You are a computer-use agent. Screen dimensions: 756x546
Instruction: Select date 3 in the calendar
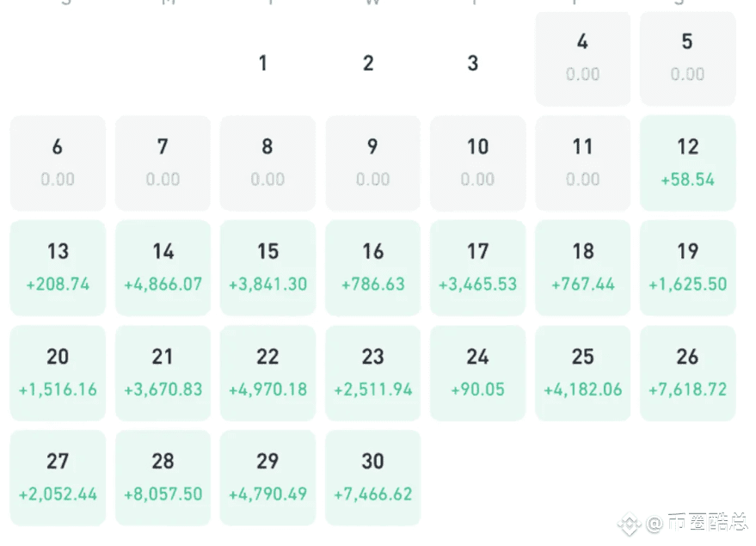point(473,63)
